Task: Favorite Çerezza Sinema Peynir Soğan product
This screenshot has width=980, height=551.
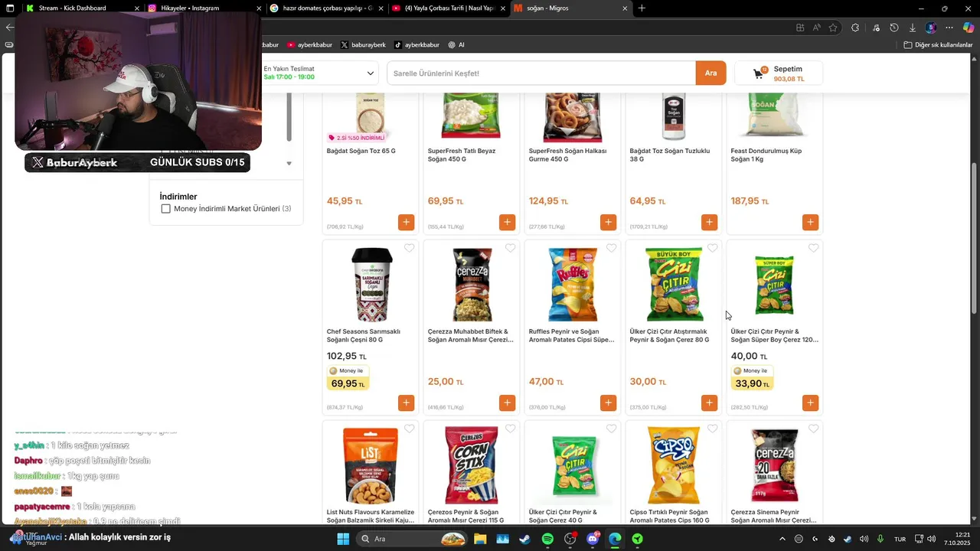Action: pyautogui.click(x=813, y=429)
